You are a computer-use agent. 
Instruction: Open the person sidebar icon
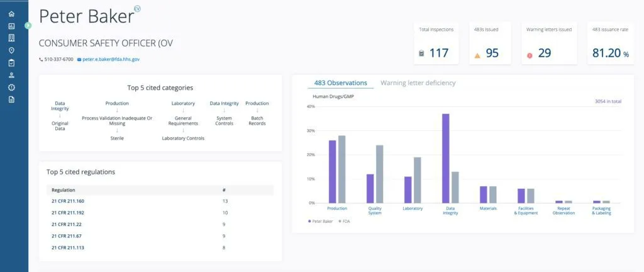pos(11,75)
